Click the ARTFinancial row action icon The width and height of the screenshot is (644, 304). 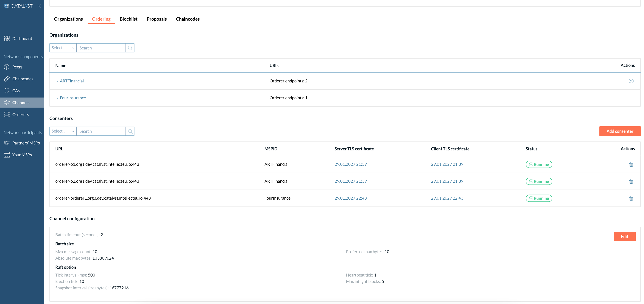(x=631, y=81)
